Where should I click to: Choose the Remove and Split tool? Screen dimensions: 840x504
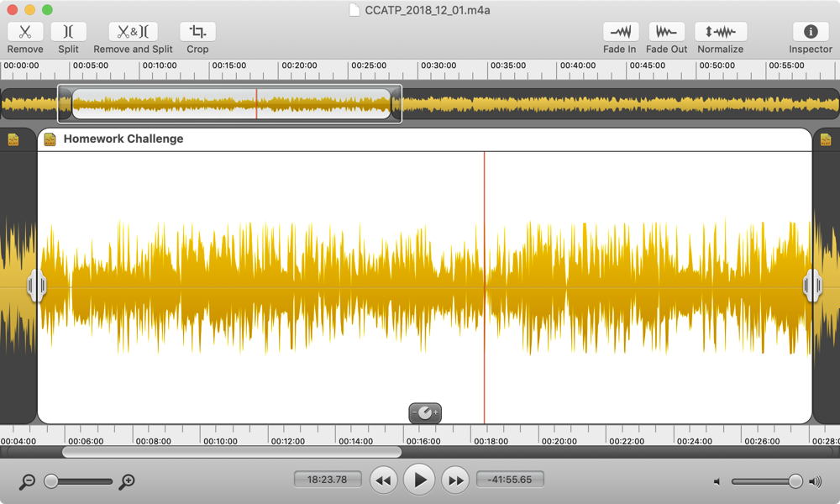coord(133,32)
